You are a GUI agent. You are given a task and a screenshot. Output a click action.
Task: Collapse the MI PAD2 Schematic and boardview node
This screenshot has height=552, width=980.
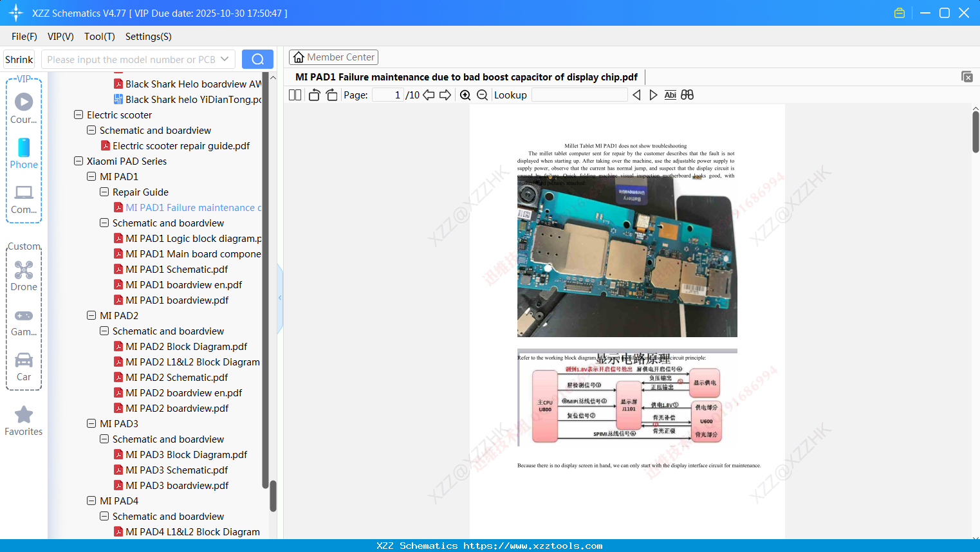(104, 331)
